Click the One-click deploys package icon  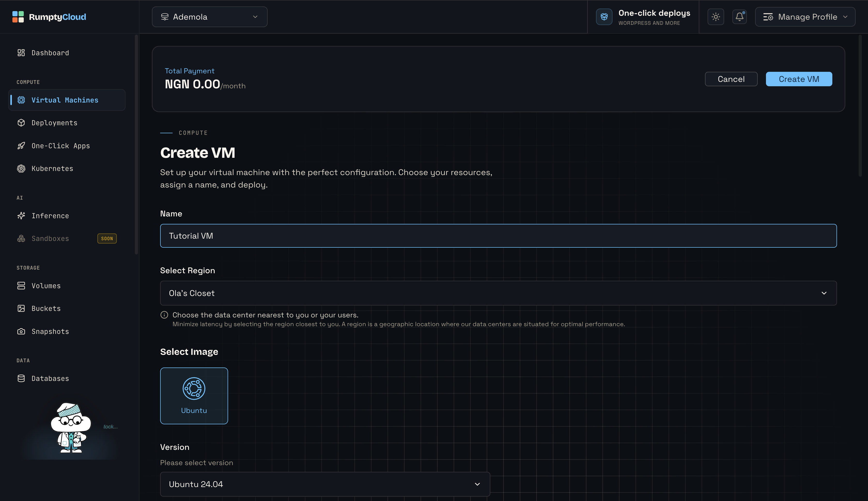pos(604,17)
